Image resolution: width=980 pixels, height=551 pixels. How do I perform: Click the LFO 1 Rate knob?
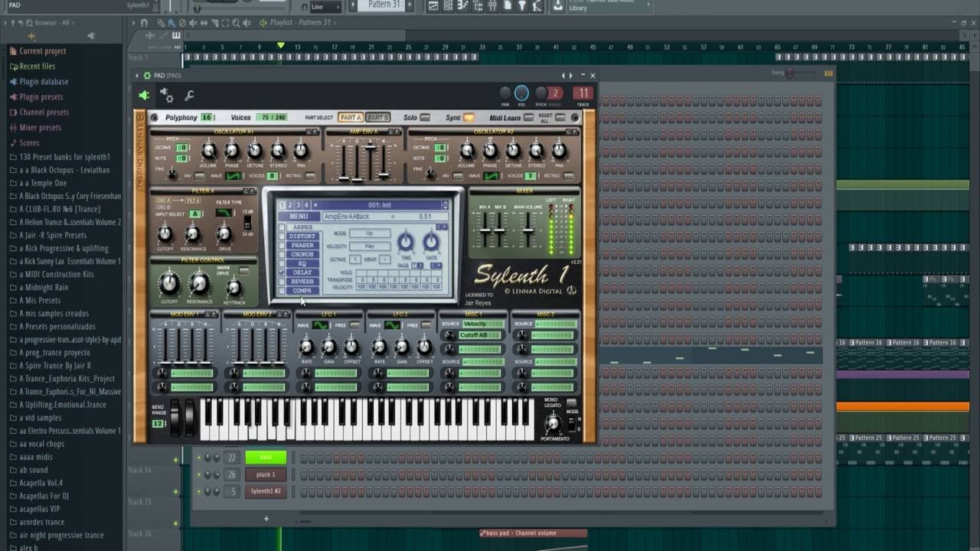[x=306, y=347]
